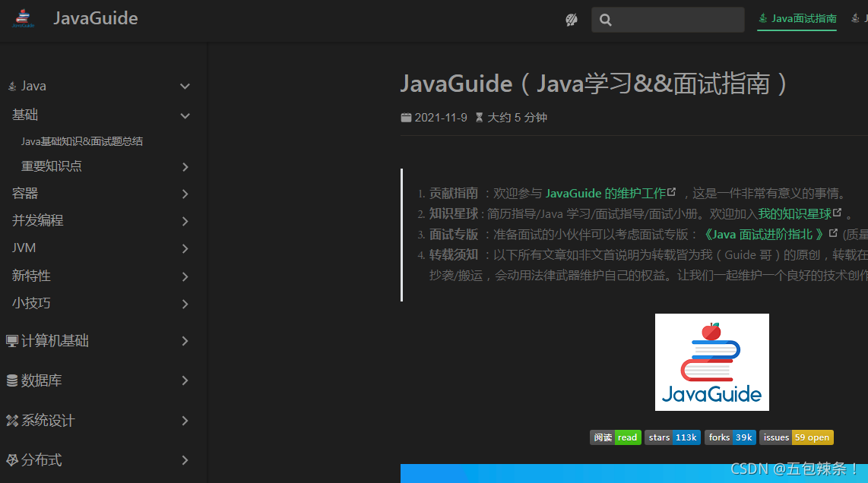Screen dimensions: 868x483
Task: Open the 我的知识星球 link
Action: coord(795,213)
